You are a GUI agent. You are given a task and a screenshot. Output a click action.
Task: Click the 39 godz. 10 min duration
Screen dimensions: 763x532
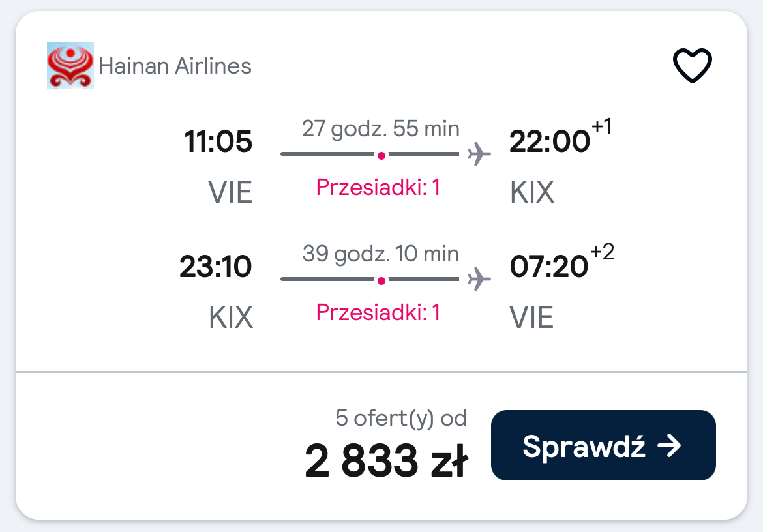(x=381, y=254)
